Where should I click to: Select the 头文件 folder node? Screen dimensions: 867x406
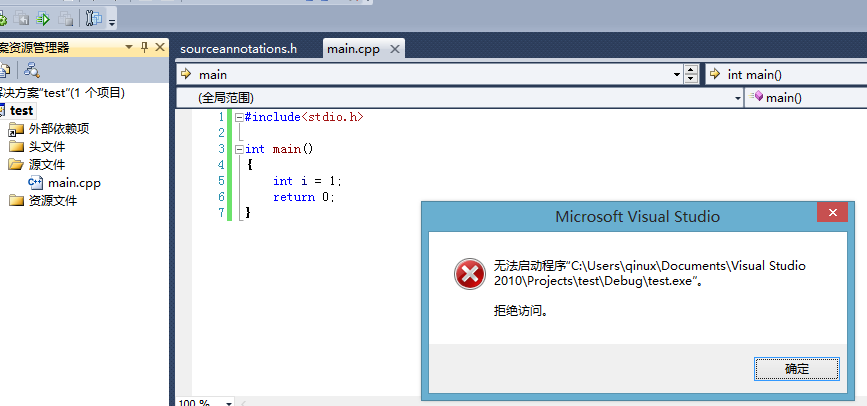point(46,147)
